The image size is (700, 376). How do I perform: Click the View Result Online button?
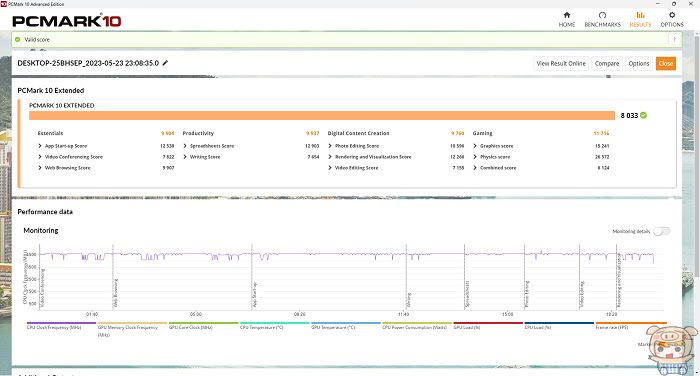point(561,63)
